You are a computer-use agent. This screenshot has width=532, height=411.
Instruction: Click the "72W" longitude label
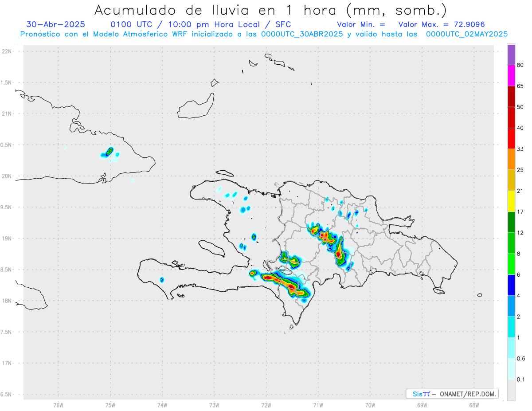266,405
